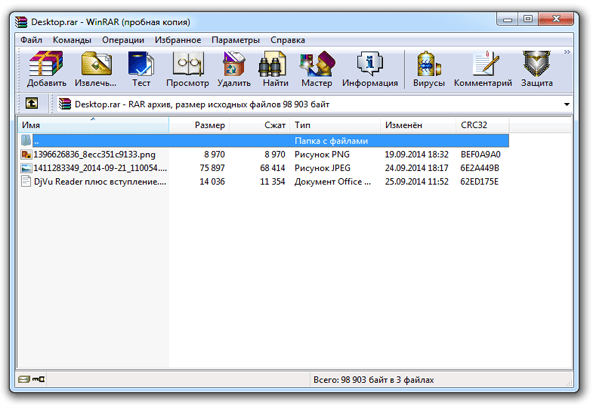Click the Рисунок JPEG type cell
The image size is (593, 405).
coord(322,168)
